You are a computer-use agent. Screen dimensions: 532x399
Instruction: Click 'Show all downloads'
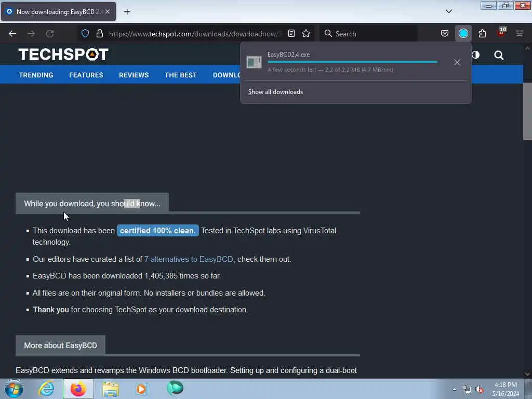click(x=275, y=92)
